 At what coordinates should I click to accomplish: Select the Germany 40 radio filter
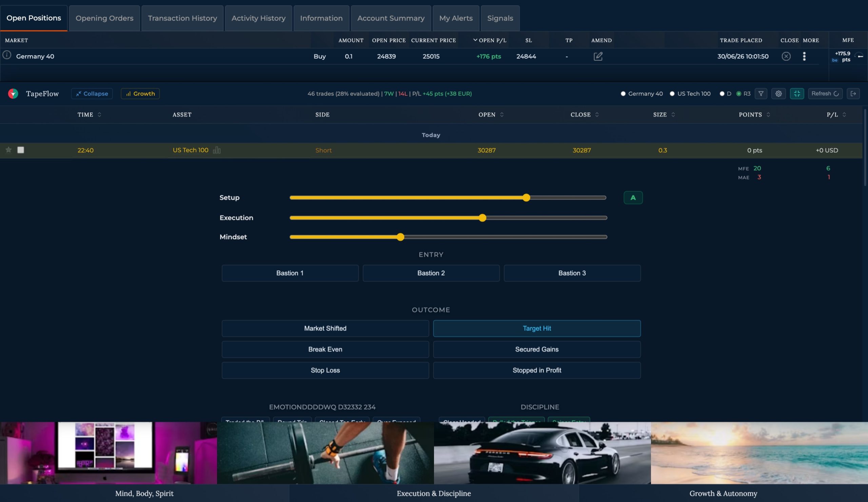tap(623, 94)
